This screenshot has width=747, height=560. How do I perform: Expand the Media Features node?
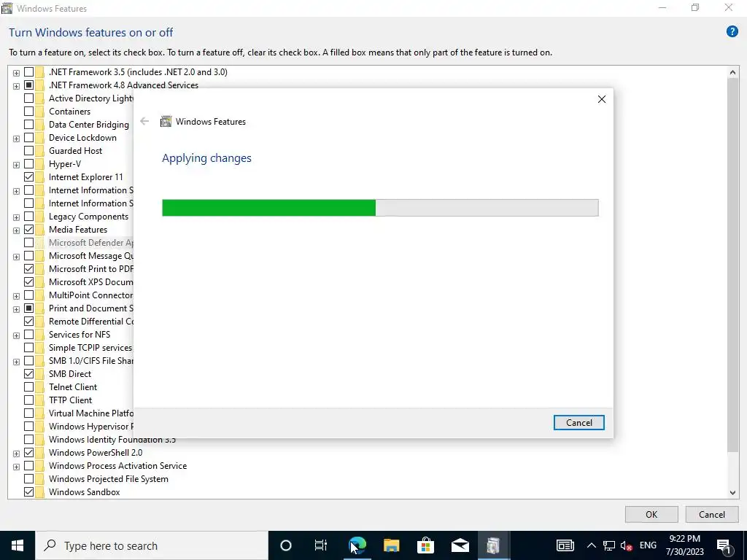pos(16,230)
